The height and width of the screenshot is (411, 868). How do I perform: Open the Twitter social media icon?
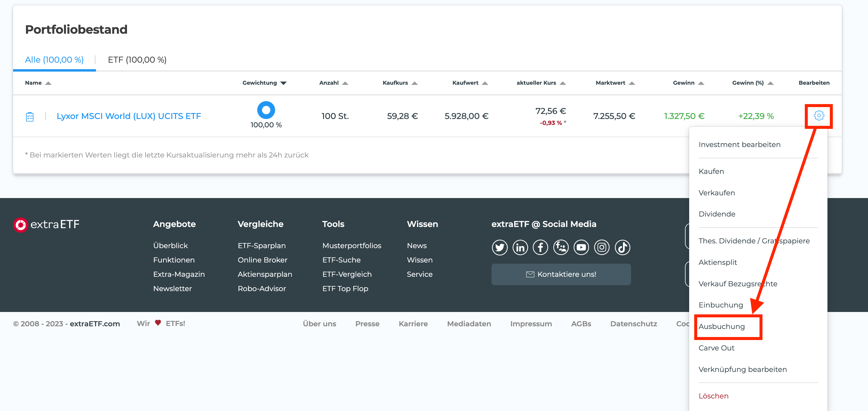[x=499, y=248]
